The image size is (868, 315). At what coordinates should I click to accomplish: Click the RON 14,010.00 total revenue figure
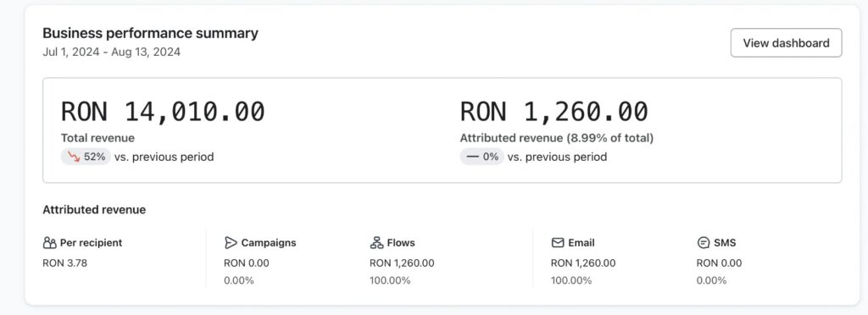click(163, 112)
